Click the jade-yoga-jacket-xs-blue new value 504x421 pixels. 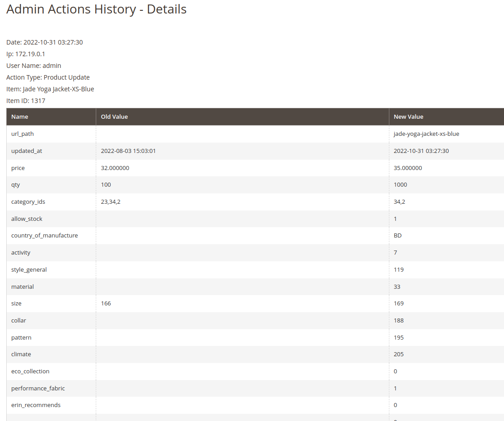(x=427, y=134)
